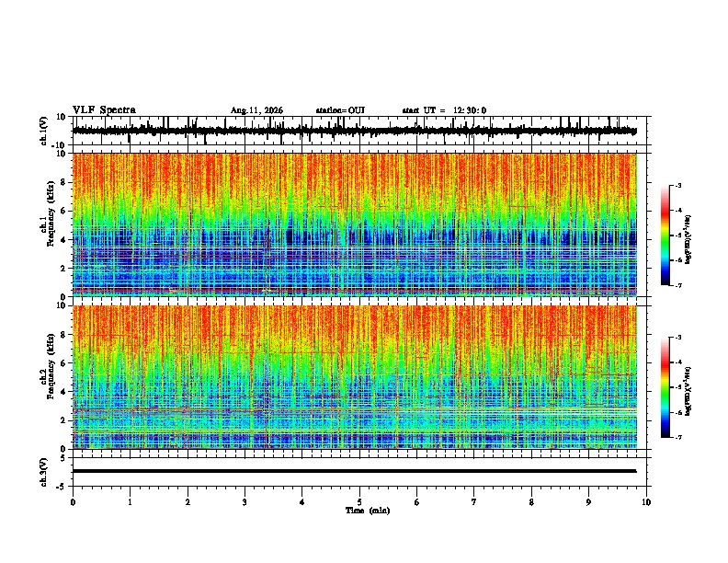Image resolution: width=728 pixels, height=563 pixels.
Task: Click the "Time (min)" x-axis label
Action: click(368, 511)
